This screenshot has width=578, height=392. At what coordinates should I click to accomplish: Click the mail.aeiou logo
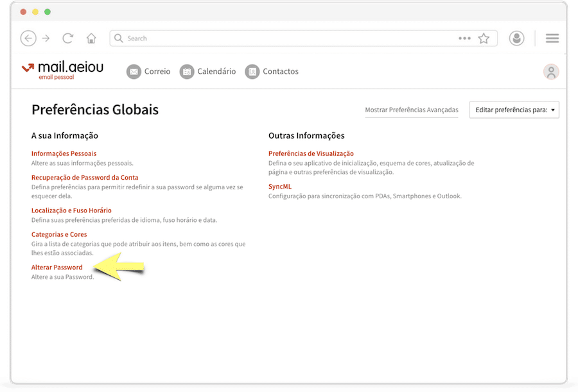(62, 71)
